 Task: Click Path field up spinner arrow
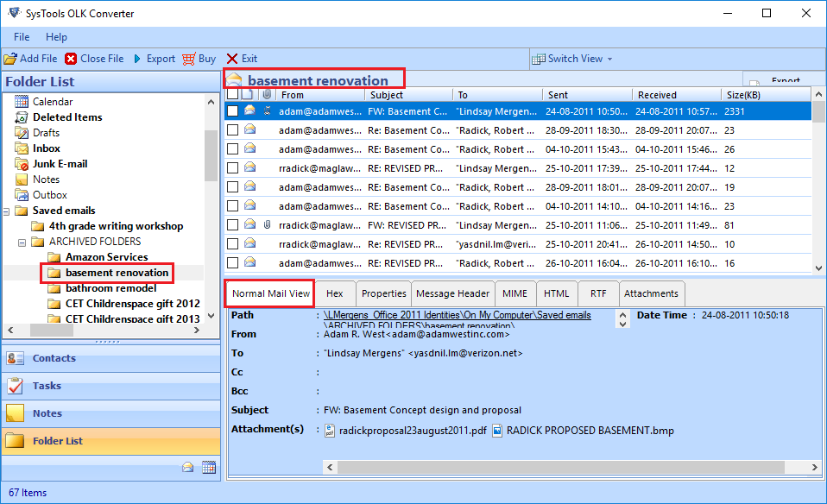tap(623, 315)
